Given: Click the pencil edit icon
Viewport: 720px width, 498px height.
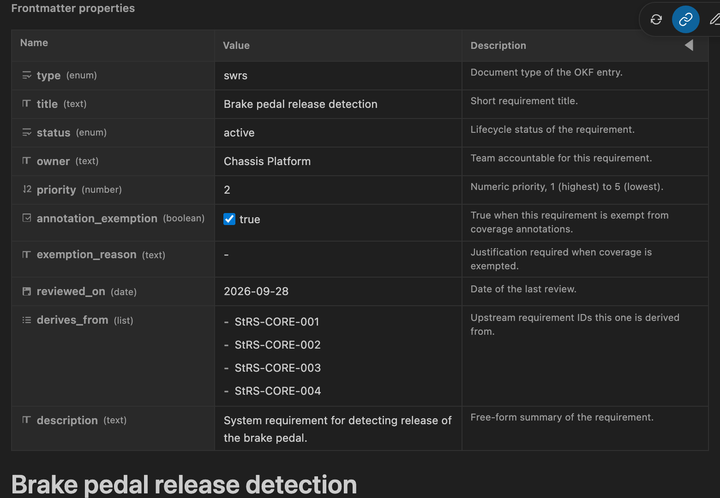Looking at the screenshot, I should click(x=714, y=19).
